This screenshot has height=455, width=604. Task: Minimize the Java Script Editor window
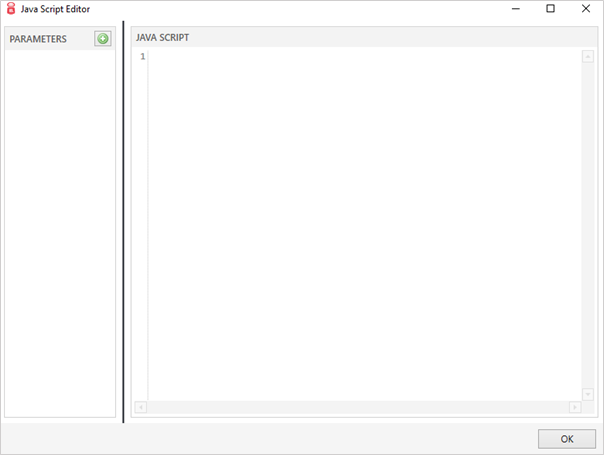click(x=515, y=8)
